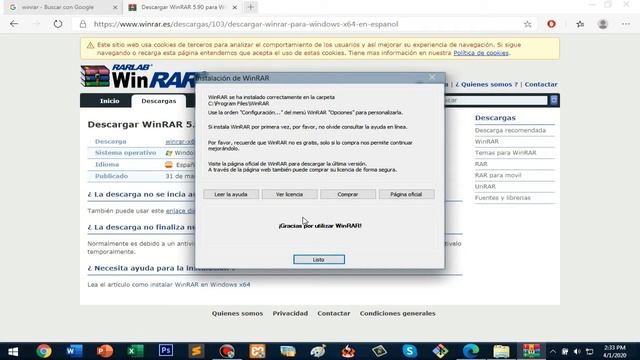Open ¿Quienes somos? header link
The width and height of the screenshot is (640, 360).
point(486,84)
